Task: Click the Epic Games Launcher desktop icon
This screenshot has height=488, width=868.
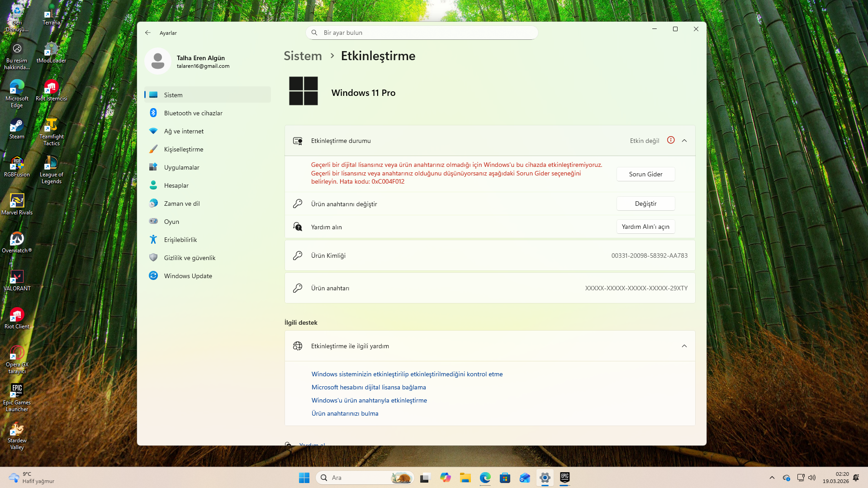Action: (x=17, y=398)
